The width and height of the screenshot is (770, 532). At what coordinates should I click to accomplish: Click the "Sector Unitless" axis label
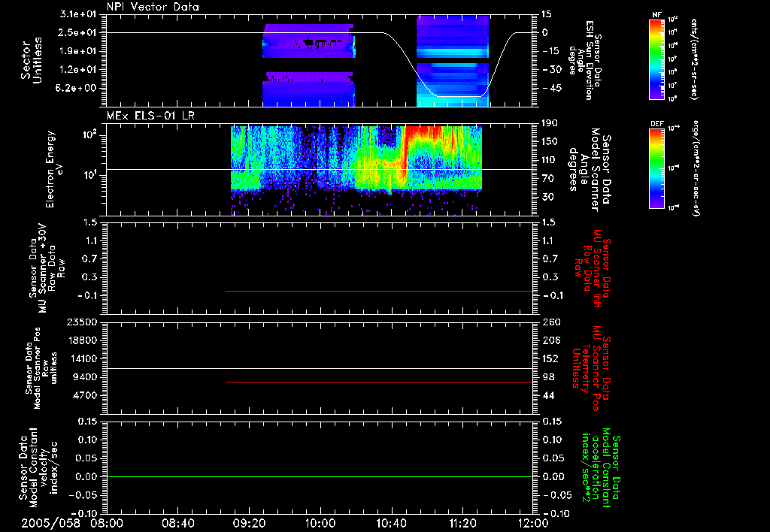pyautogui.click(x=32, y=60)
